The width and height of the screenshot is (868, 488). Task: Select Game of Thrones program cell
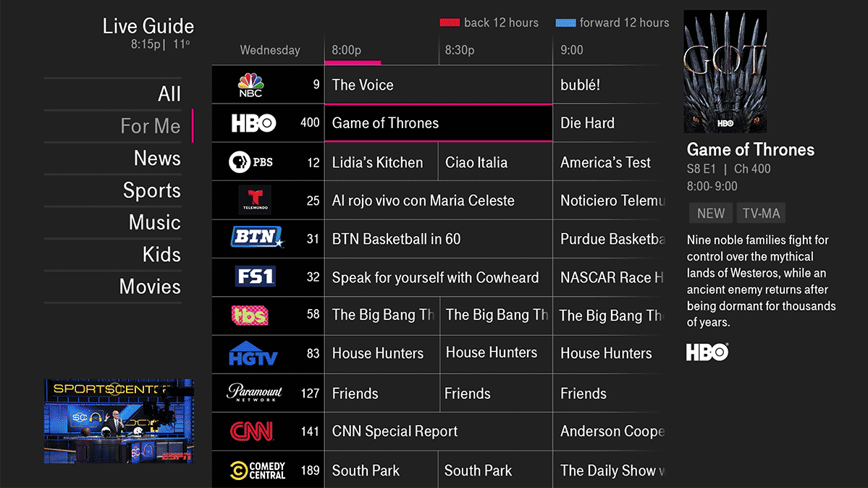point(437,123)
